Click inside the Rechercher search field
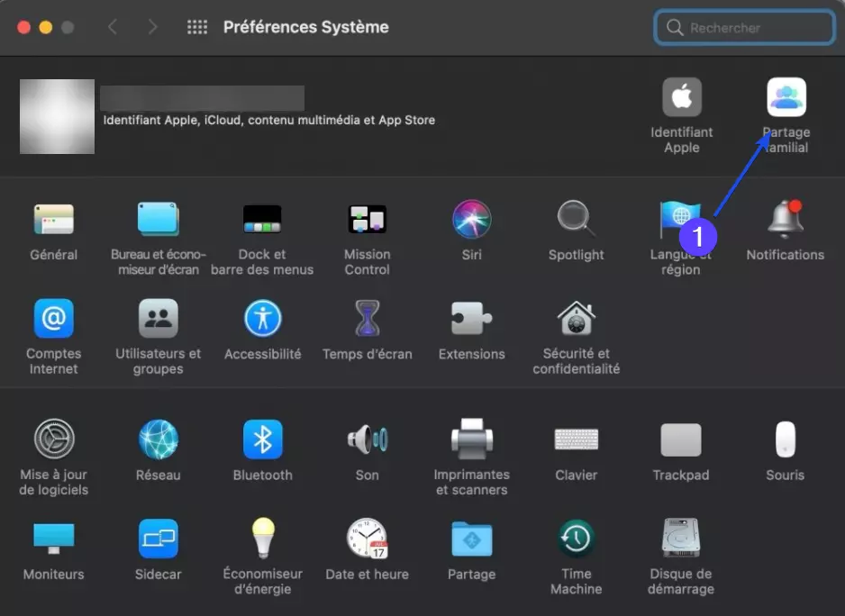 point(742,27)
